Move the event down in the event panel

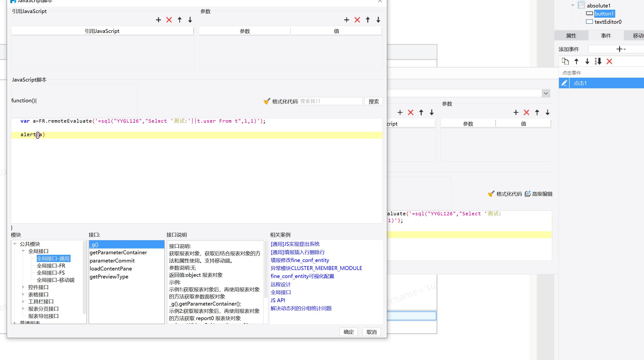pyautogui.click(x=587, y=61)
